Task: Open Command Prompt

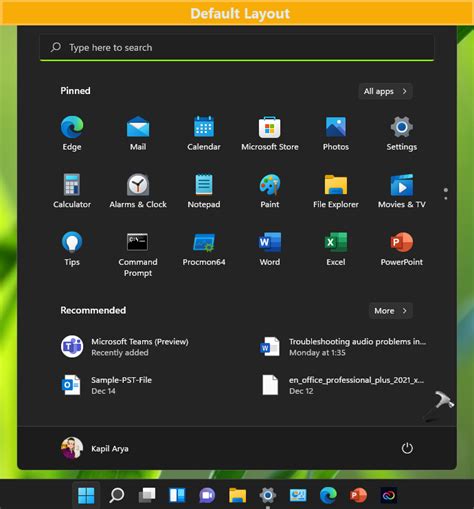Action: click(x=138, y=255)
